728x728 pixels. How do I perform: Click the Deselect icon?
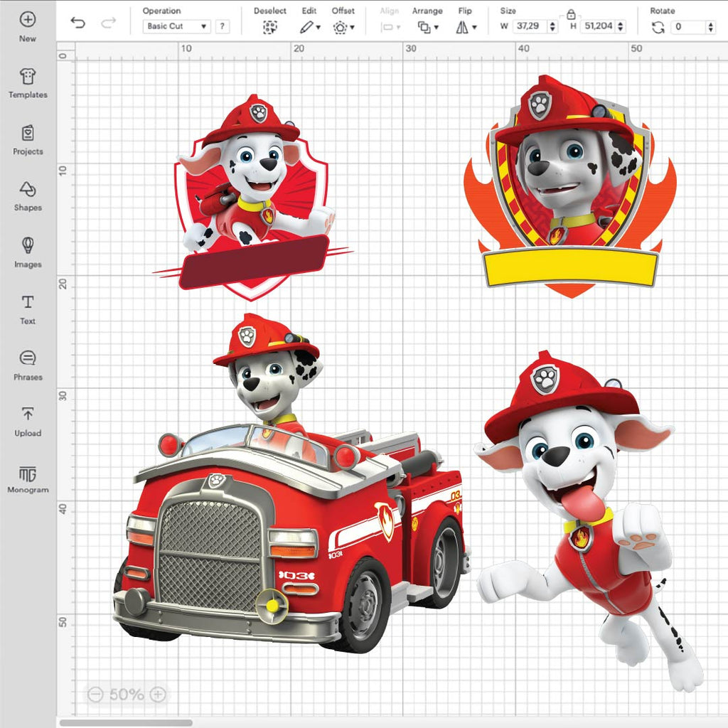pyautogui.click(x=269, y=27)
